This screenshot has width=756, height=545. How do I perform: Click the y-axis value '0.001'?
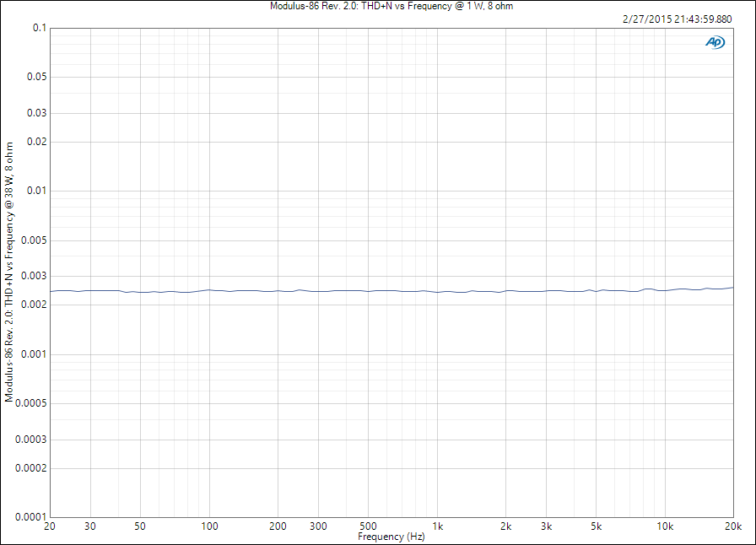(34, 354)
